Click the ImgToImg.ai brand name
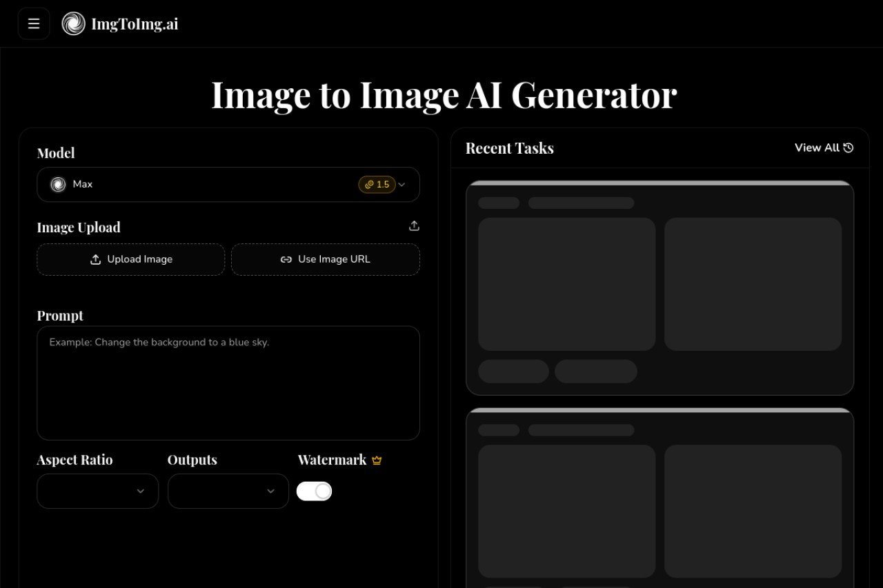Viewport: 883px width, 588px height. (x=135, y=24)
